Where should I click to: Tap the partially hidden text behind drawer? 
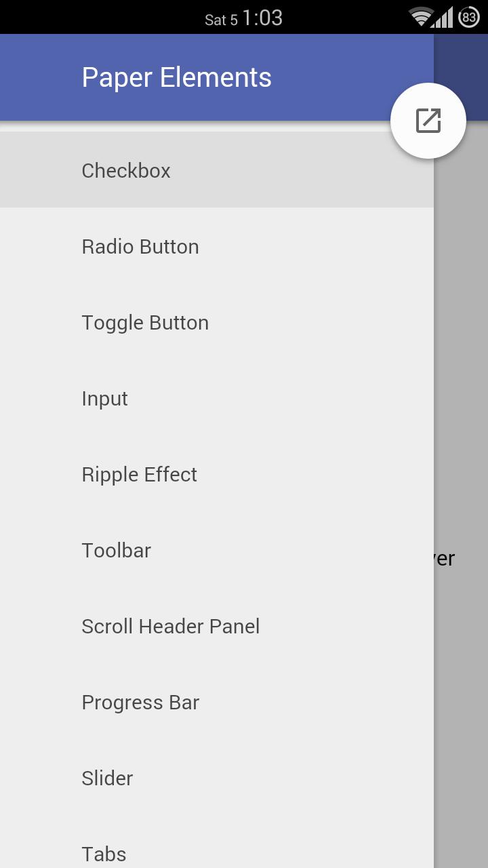445,558
